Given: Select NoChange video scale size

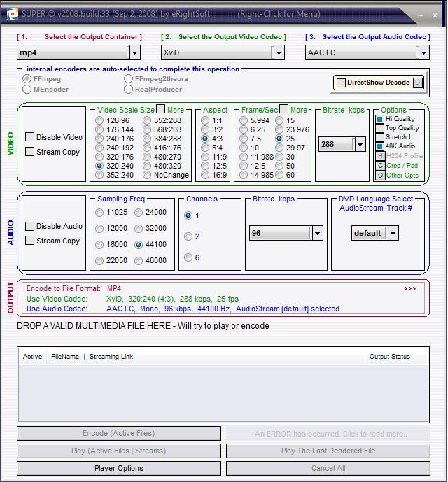Looking at the screenshot, I should coord(147,175).
